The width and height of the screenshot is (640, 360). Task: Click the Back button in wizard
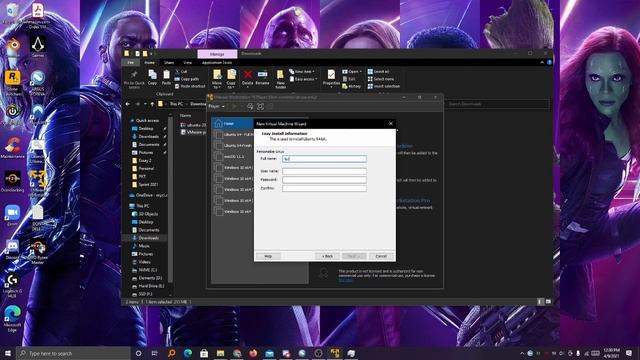[327, 256]
